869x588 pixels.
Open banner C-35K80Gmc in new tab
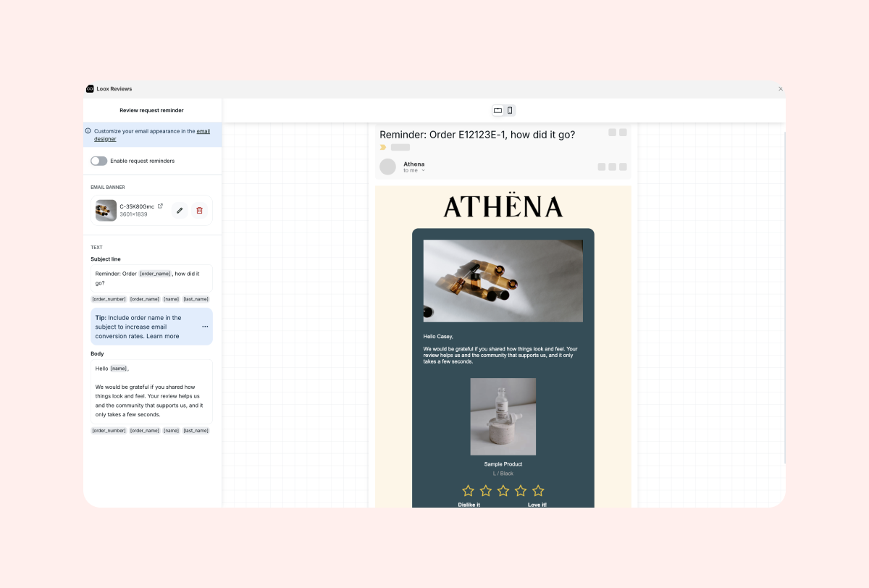click(x=161, y=206)
